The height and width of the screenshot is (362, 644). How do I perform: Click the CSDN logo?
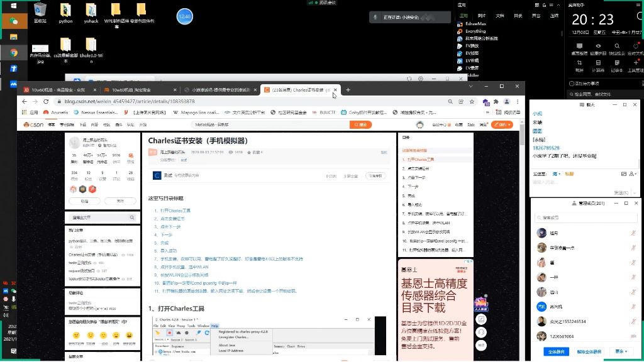[x=33, y=124]
